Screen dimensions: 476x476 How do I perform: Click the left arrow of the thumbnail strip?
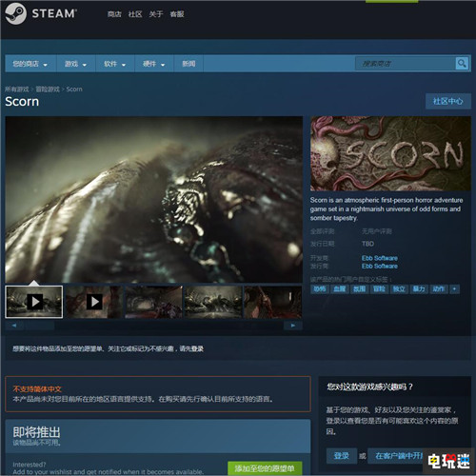click(x=14, y=326)
